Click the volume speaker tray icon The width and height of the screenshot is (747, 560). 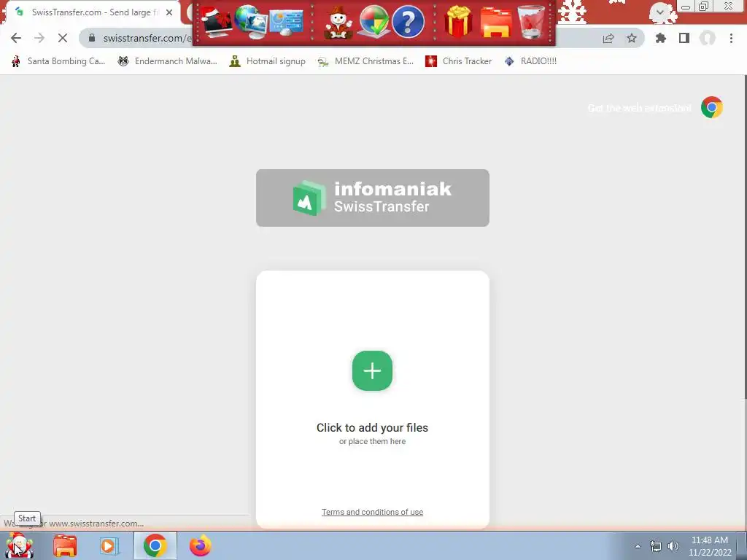click(673, 546)
